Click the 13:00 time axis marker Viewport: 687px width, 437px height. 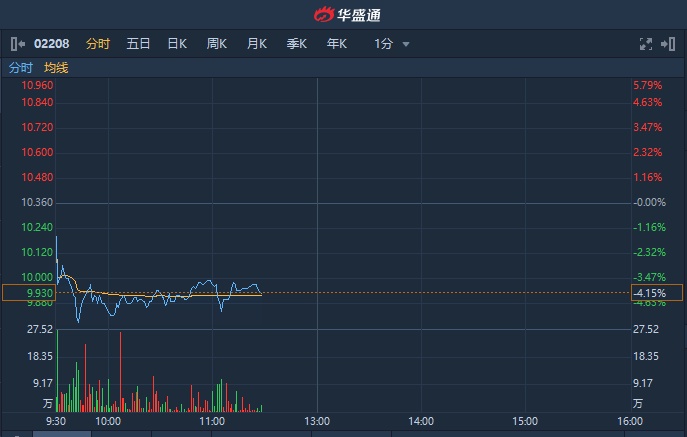317,422
